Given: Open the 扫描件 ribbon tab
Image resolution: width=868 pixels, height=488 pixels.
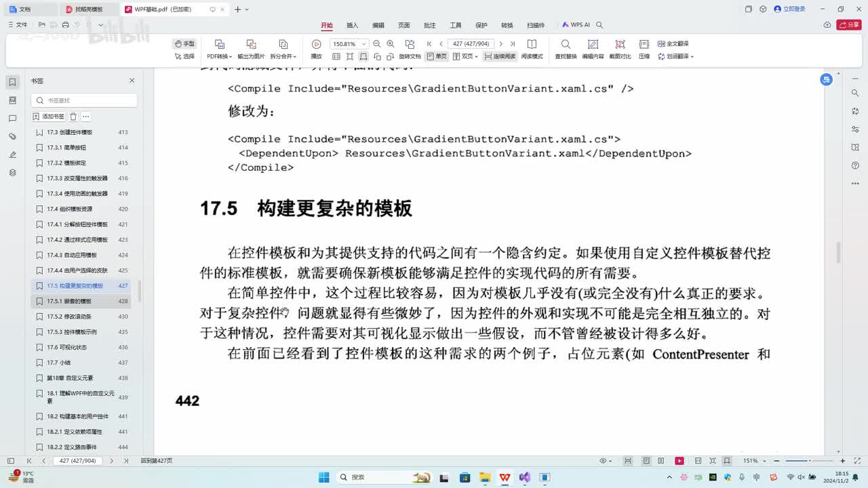Looking at the screenshot, I should [x=536, y=25].
